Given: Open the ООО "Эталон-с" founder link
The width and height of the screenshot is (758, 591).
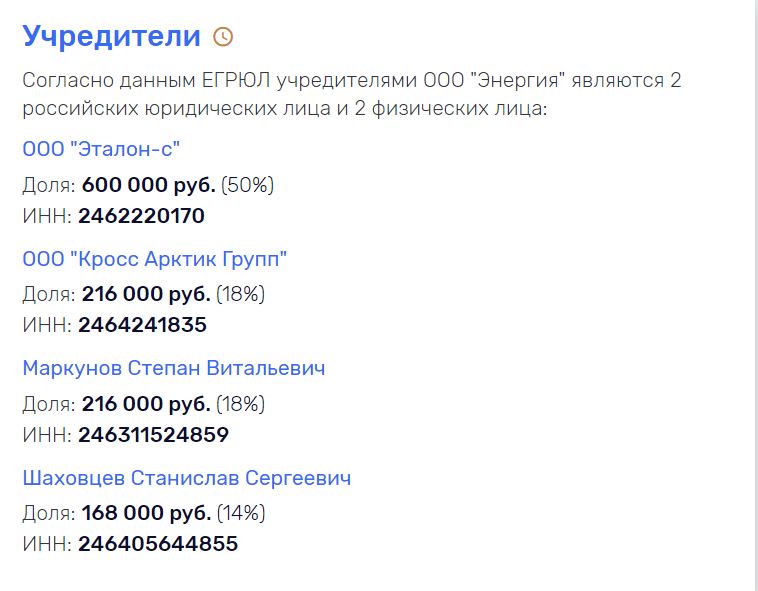Looking at the screenshot, I should pyautogui.click(x=101, y=149).
